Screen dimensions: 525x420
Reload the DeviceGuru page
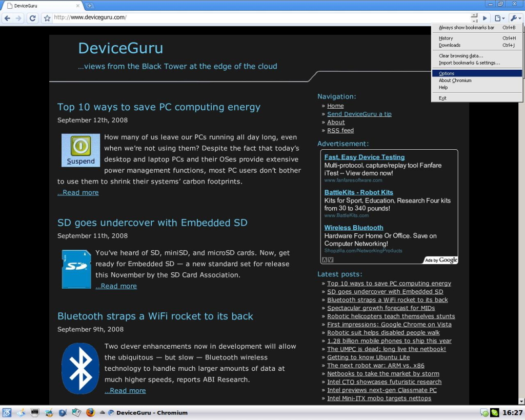pyautogui.click(x=32, y=18)
